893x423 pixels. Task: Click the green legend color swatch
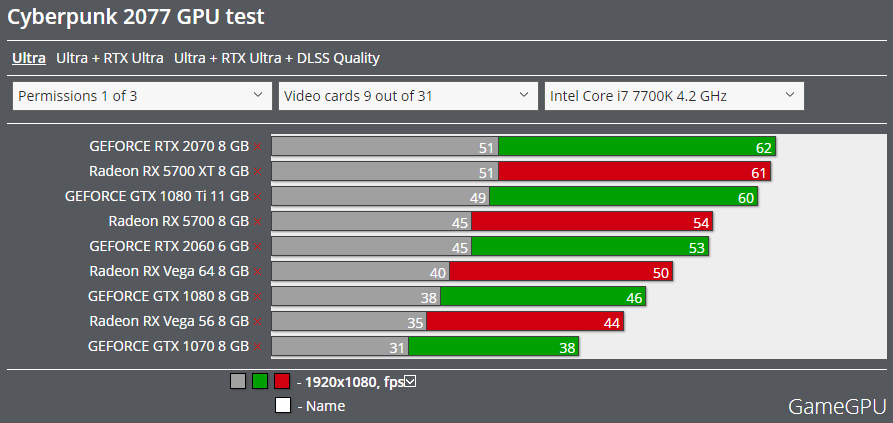pos(260,381)
